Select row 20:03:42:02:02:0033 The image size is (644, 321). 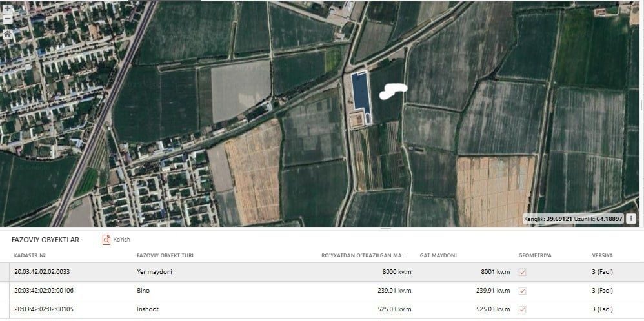(x=322, y=272)
